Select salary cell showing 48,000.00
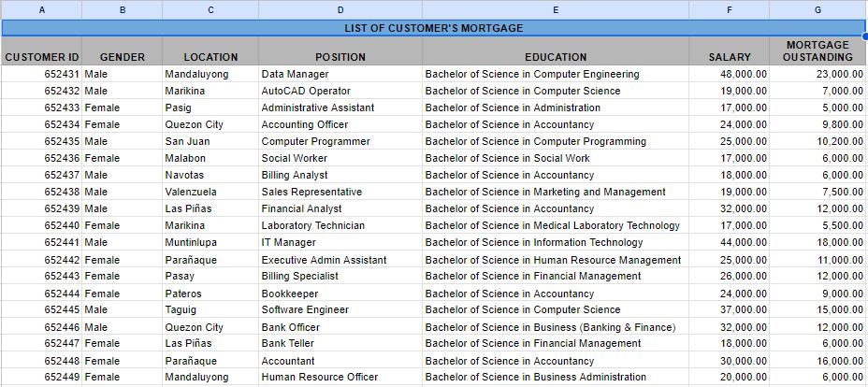Viewport: 868px width, 387px height. click(x=729, y=74)
